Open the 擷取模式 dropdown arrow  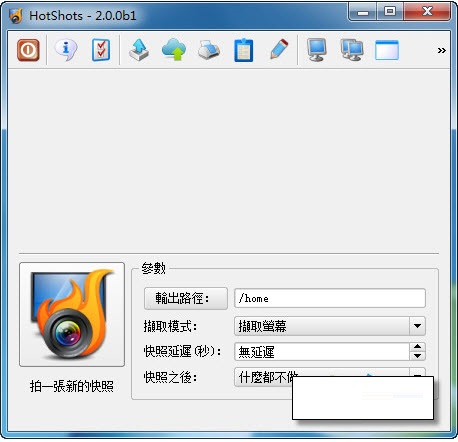coord(417,326)
